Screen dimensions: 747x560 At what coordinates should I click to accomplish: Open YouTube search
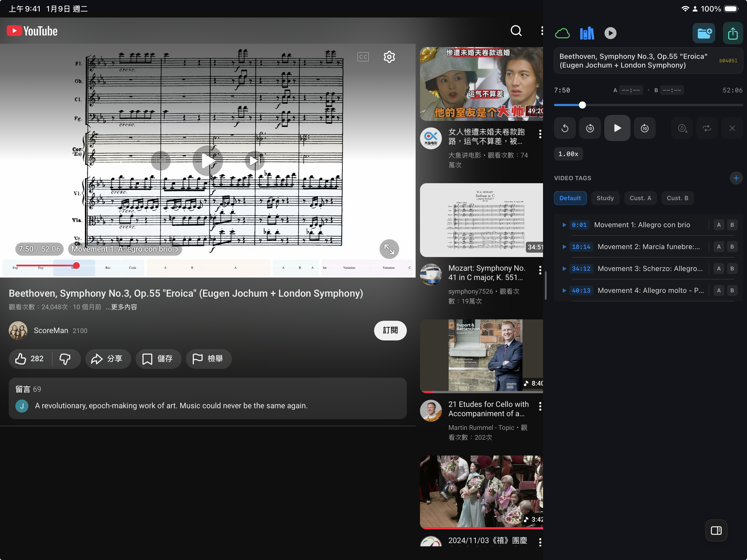[x=516, y=31]
